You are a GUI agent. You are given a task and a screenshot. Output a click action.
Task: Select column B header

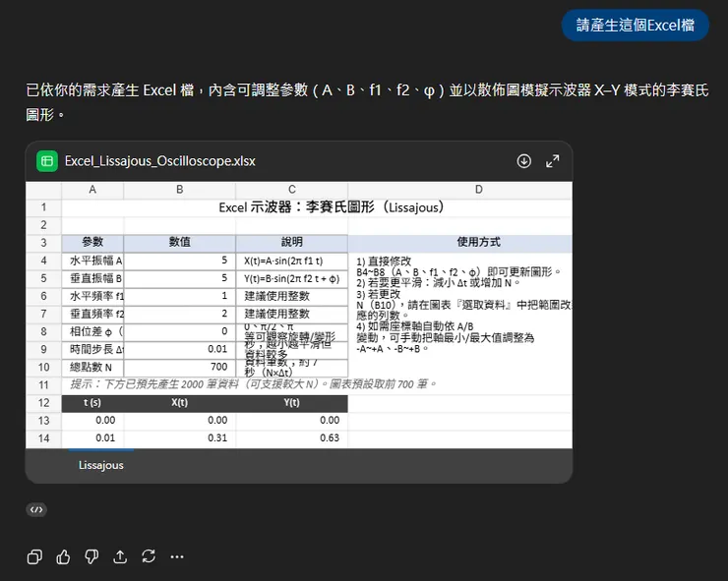click(x=180, y=190)
